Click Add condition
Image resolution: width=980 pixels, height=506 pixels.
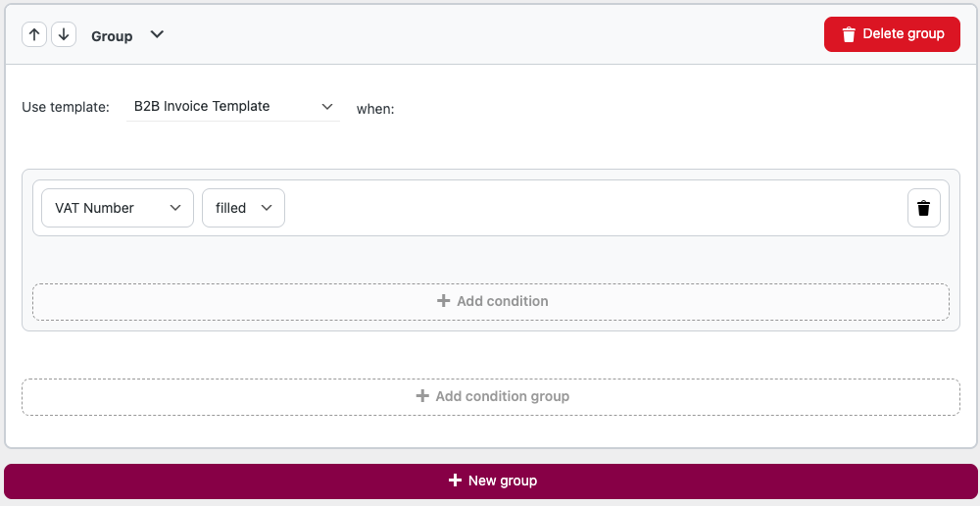tap(491, 301)
